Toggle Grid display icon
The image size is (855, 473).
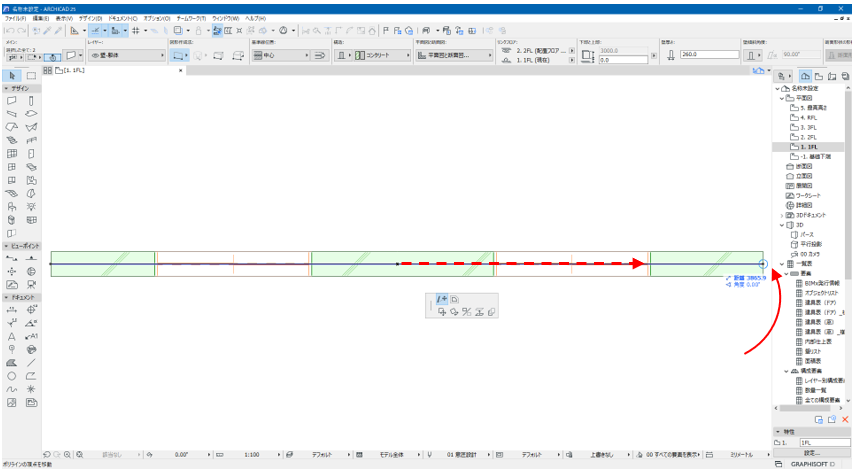pyautogui.click(x=136, y=31)
